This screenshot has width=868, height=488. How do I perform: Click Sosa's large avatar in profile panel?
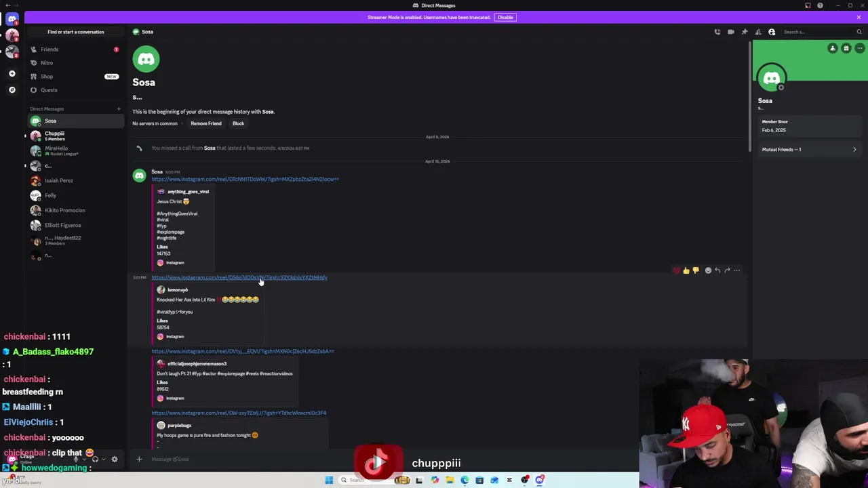(772, 79)
